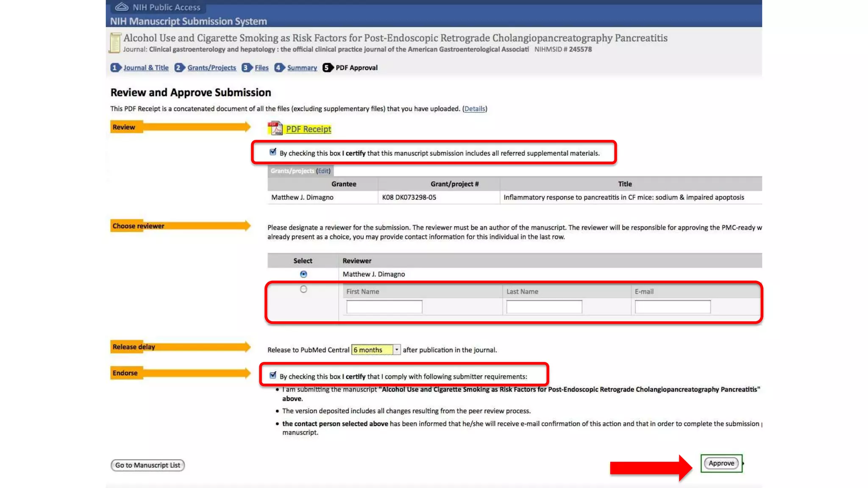
Task: Click the step 1 numbered arrow icon
Action: [x=115, y=68]
